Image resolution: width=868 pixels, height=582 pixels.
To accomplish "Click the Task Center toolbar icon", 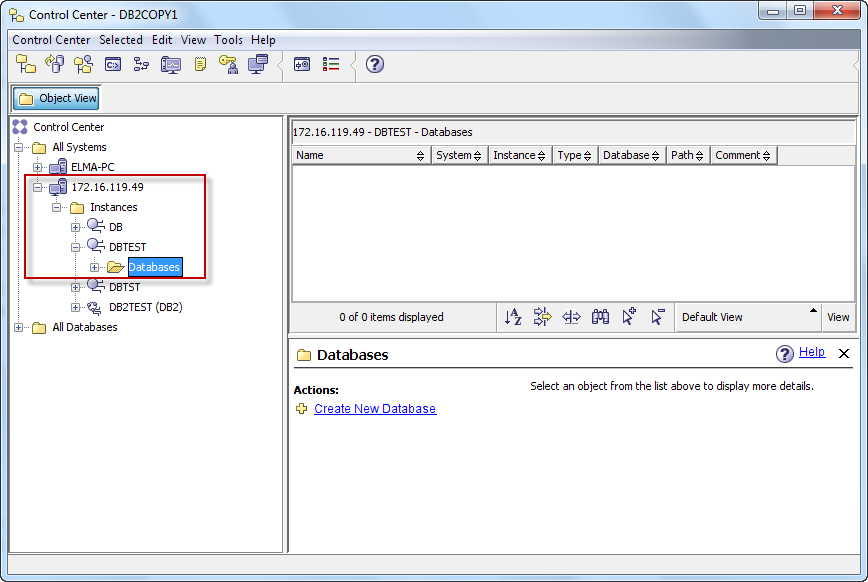I will click(141, 64).
